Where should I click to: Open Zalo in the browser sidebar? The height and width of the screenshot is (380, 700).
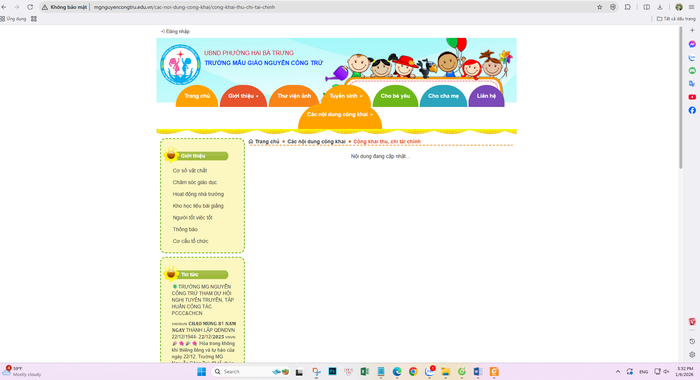coord(692,58)
